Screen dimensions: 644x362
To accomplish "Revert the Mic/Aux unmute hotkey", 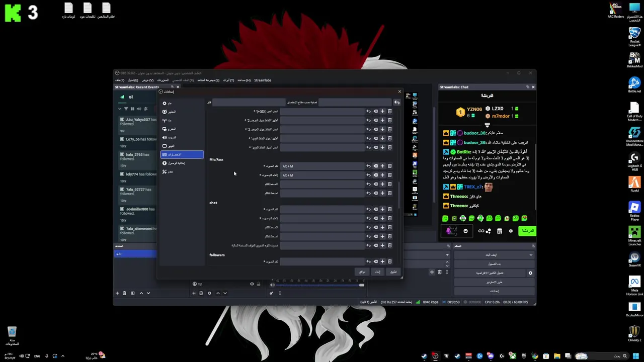I will coord(368,175).
